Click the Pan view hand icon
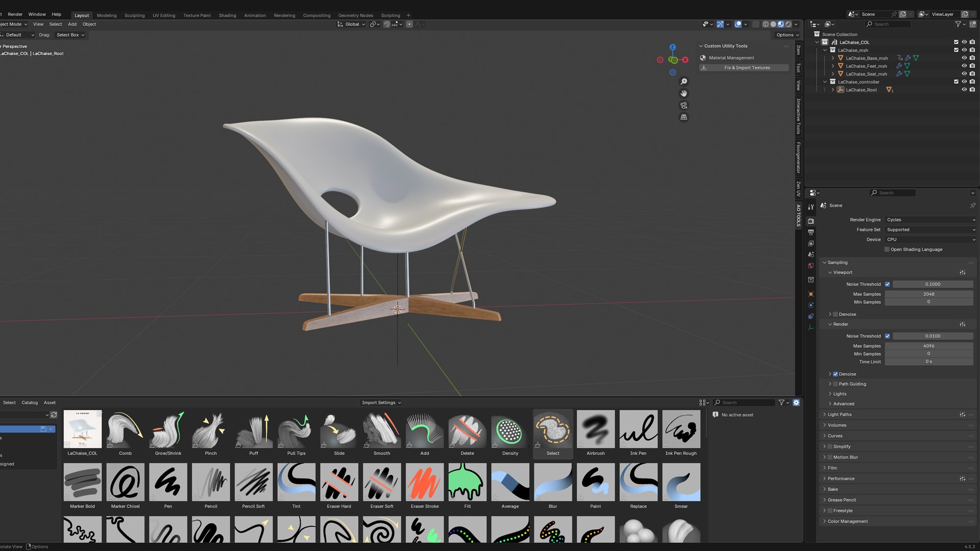 [684, 93]
